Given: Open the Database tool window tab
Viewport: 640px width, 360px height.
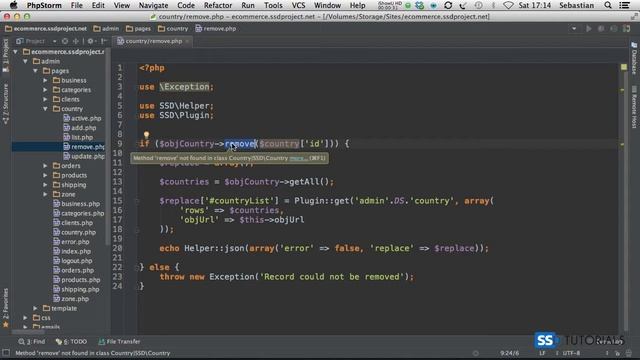Looking at the screenshot, I should tap(634, 58).
